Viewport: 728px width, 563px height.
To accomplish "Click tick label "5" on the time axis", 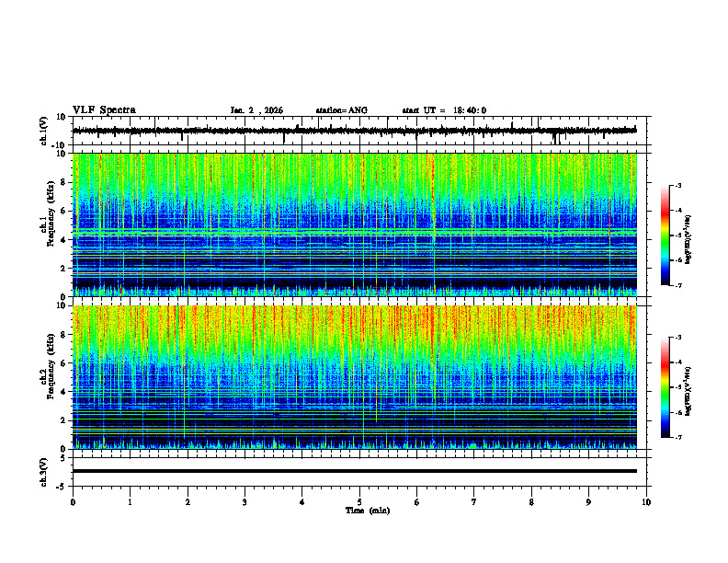I will click(x=359, y=502).
